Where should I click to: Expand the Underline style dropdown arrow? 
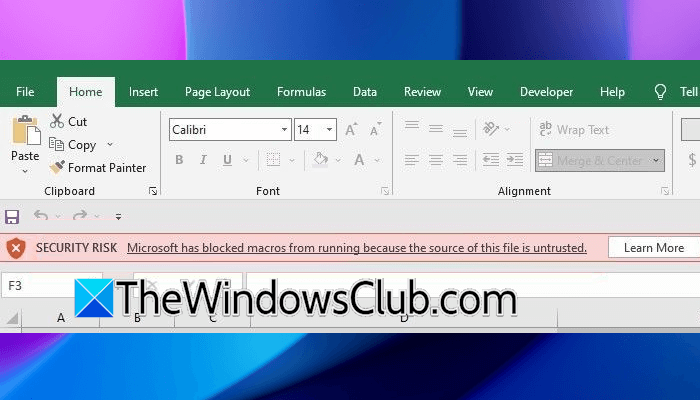tap(246, 160)
